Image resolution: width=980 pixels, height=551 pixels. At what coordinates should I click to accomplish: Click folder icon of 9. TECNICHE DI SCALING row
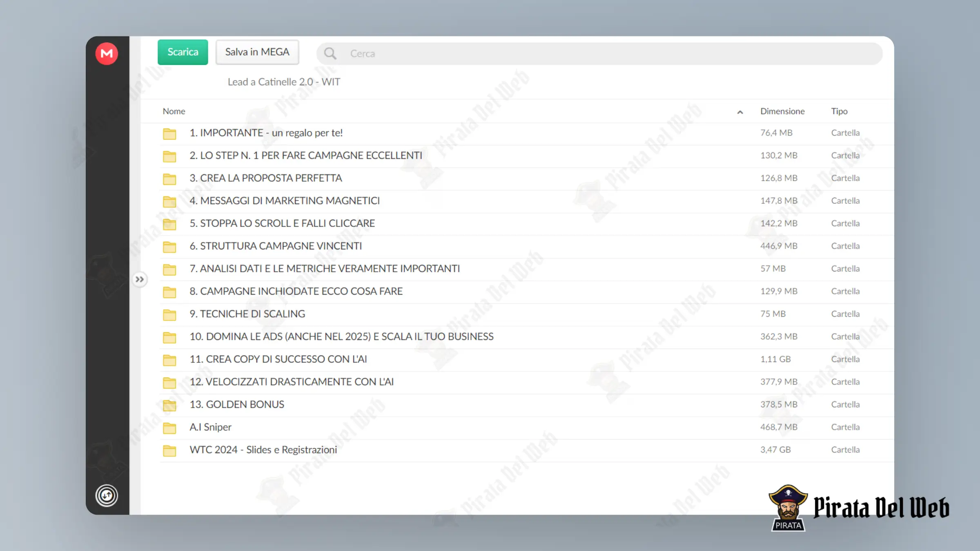coord(169,315)
